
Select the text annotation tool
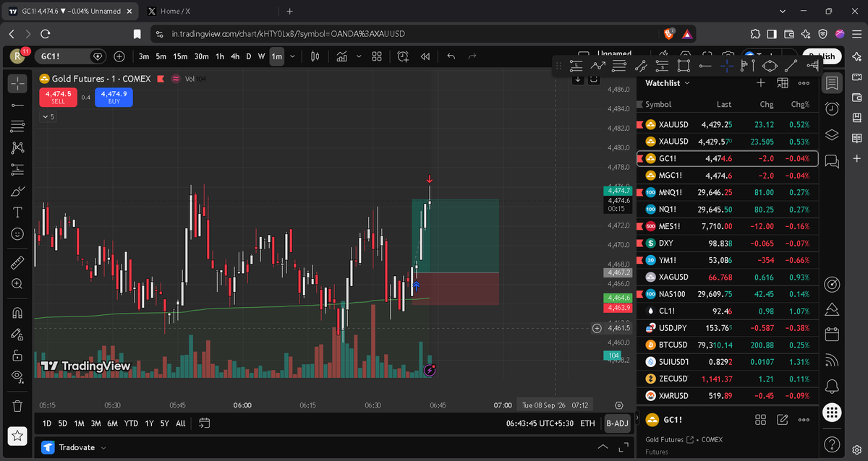18,212
